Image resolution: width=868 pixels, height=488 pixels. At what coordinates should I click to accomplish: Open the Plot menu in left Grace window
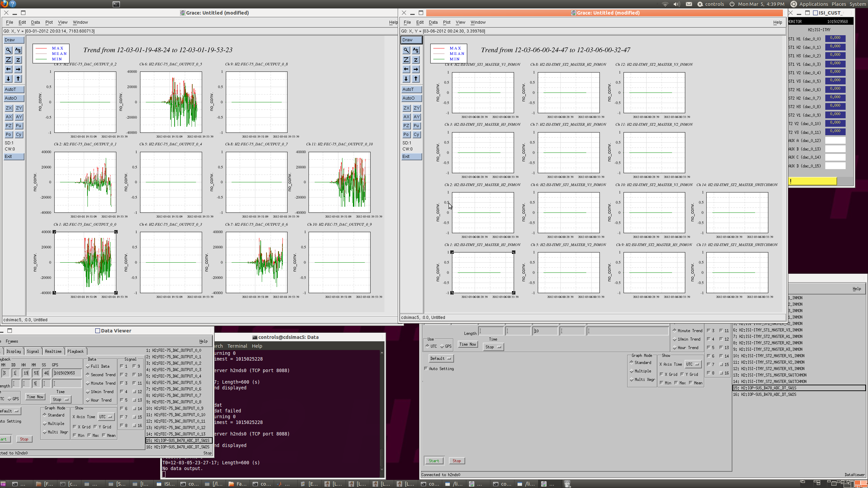[x=49, y=22]
